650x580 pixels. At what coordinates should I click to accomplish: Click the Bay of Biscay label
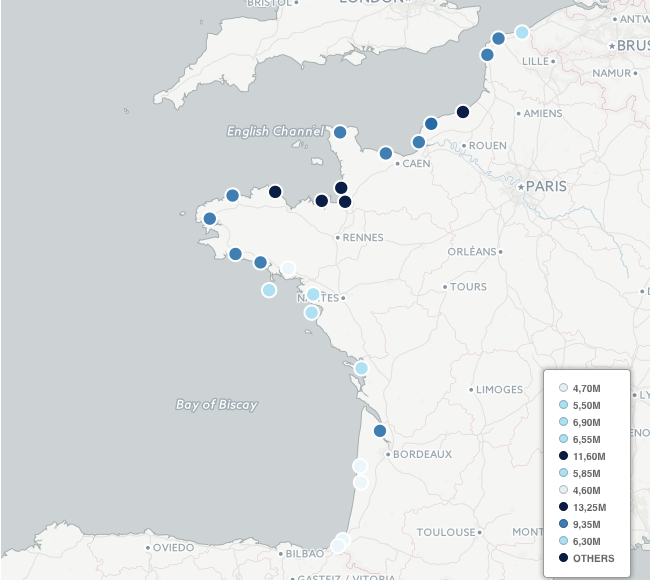click(x=216, y=405)
